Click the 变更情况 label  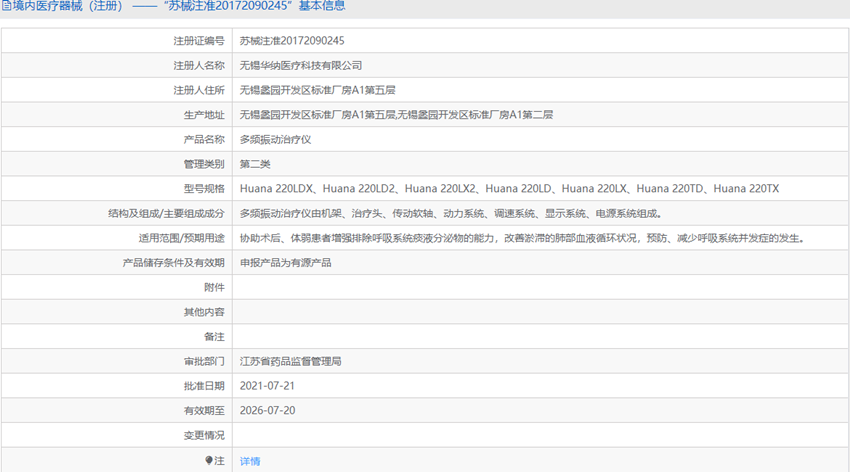coord(204,435)
